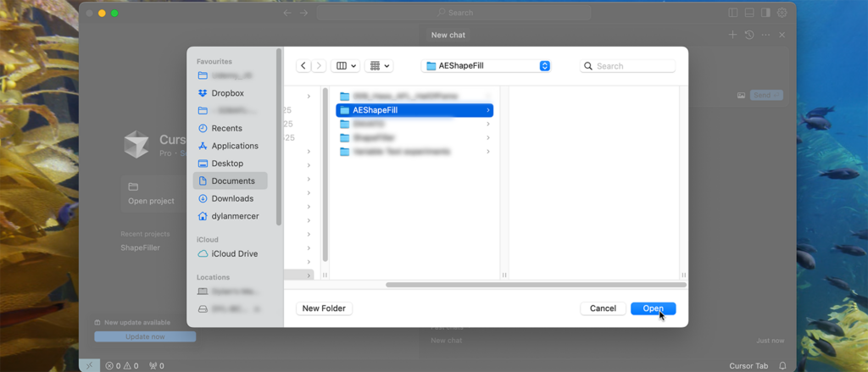
Task: Click the Downloads arrow icon
Action: [x=203, y=198]
